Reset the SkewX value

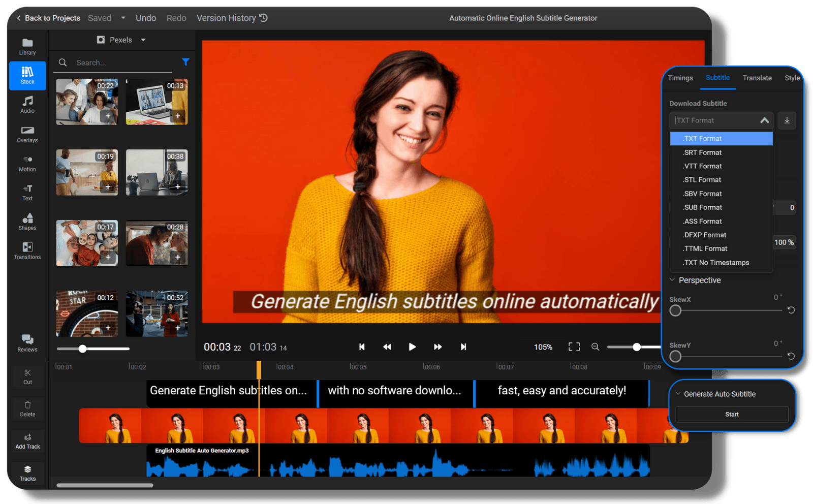tap(791, 310)
